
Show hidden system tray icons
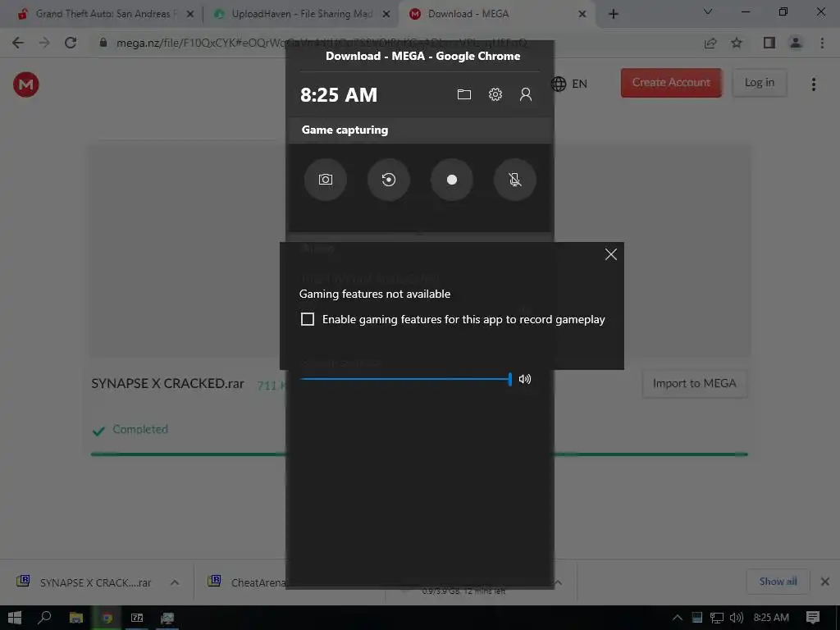pos(677,618)
